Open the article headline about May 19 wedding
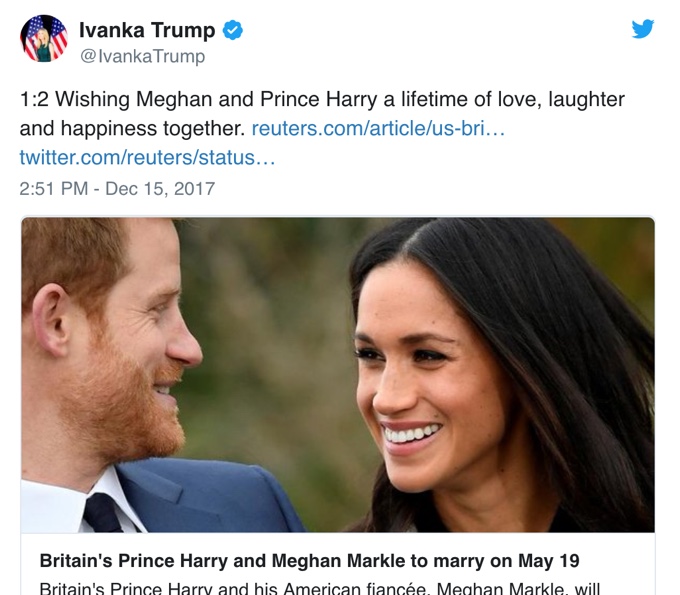680x595 pixels. point(309,560)
